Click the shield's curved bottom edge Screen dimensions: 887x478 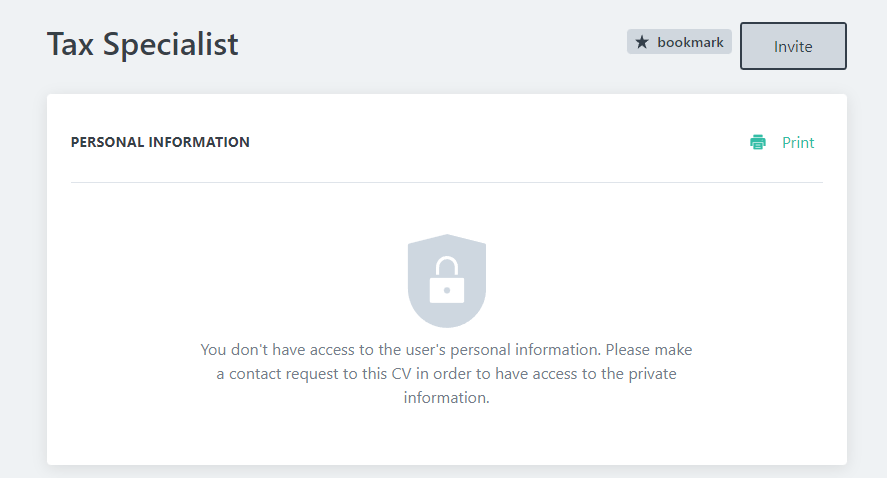(447, 322)
